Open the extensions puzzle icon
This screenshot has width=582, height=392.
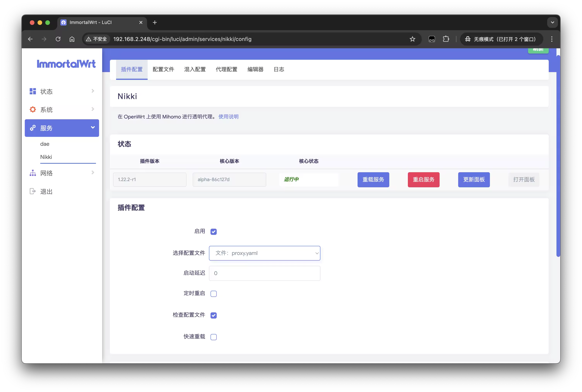[x=446, y=39]
